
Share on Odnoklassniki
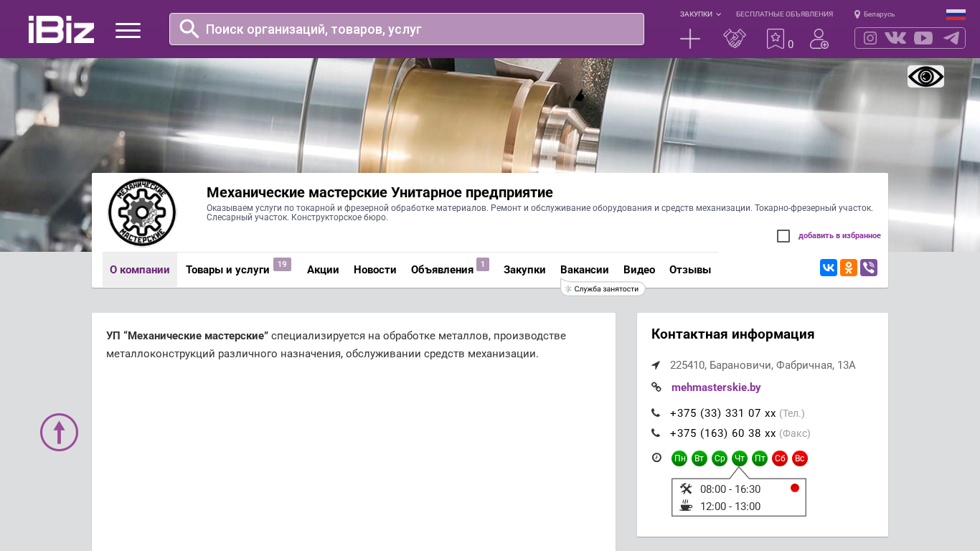click(x=849, y=268)
